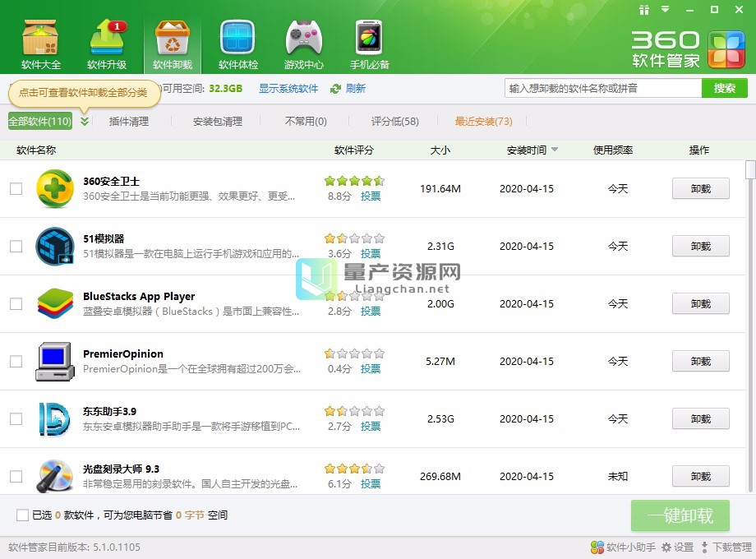Image resolution: width=756 pixels, height=559 pixels.
Task: Click star rating of 51模拟器
Action: pyautogui.click(x=354, y=238)
